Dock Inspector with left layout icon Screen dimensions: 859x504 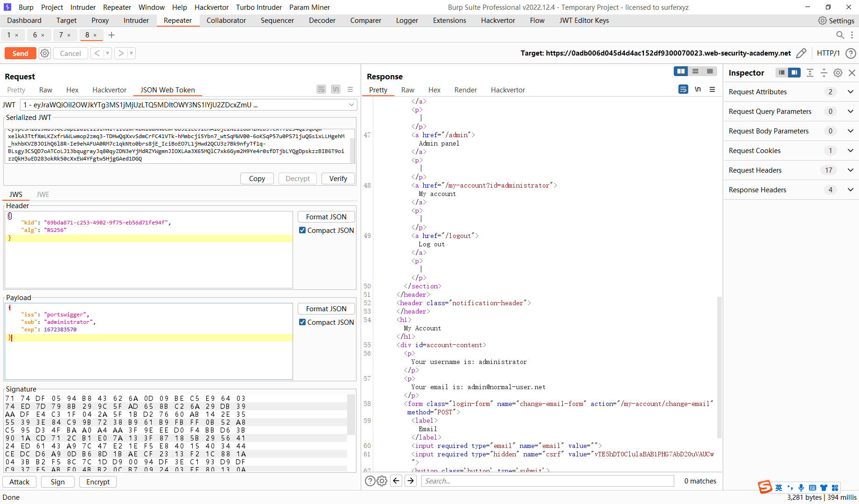click(x=782, y=72)
